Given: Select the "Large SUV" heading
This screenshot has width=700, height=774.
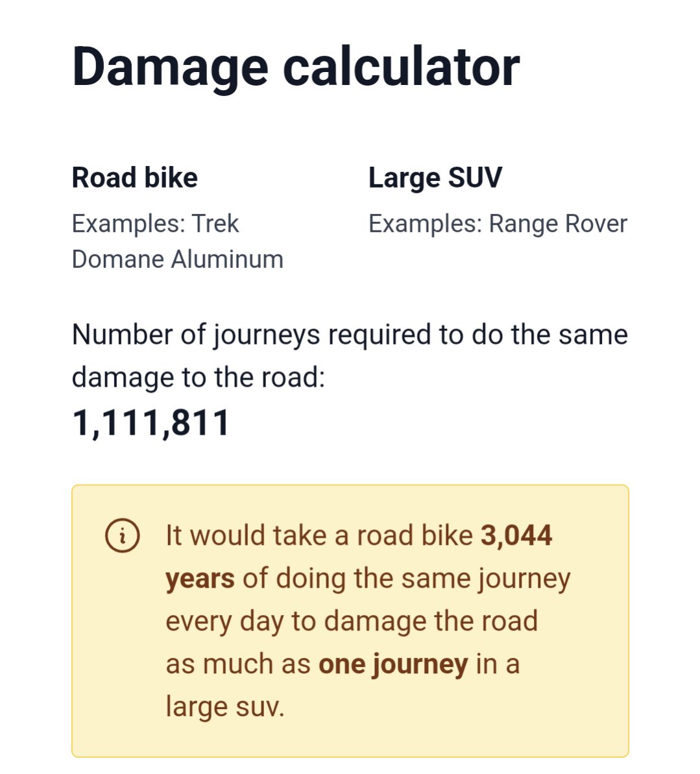Looking at the screenshot, I should [x=435, y=178].
